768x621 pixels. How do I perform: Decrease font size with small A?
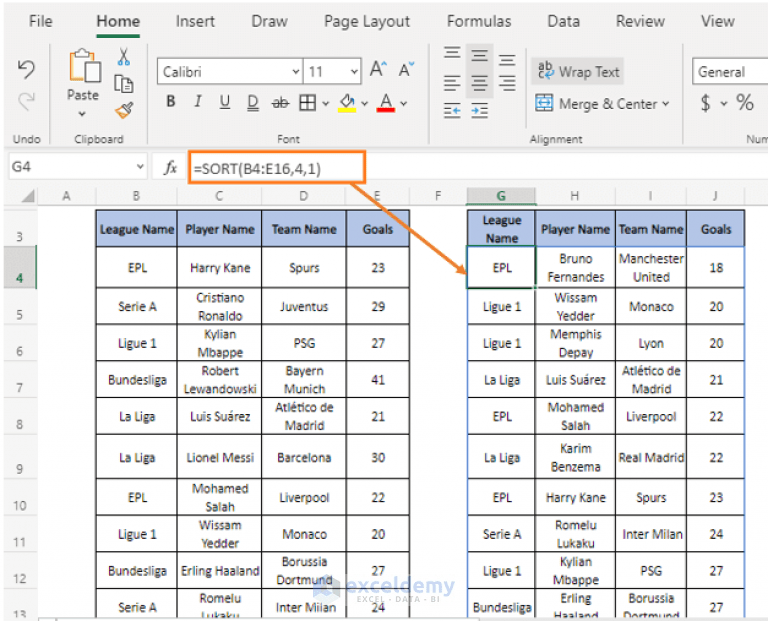tap(406, 70)
